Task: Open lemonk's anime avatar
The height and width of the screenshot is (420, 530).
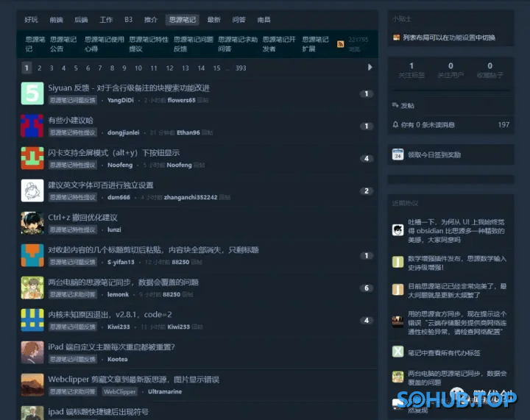Action: 32,288
